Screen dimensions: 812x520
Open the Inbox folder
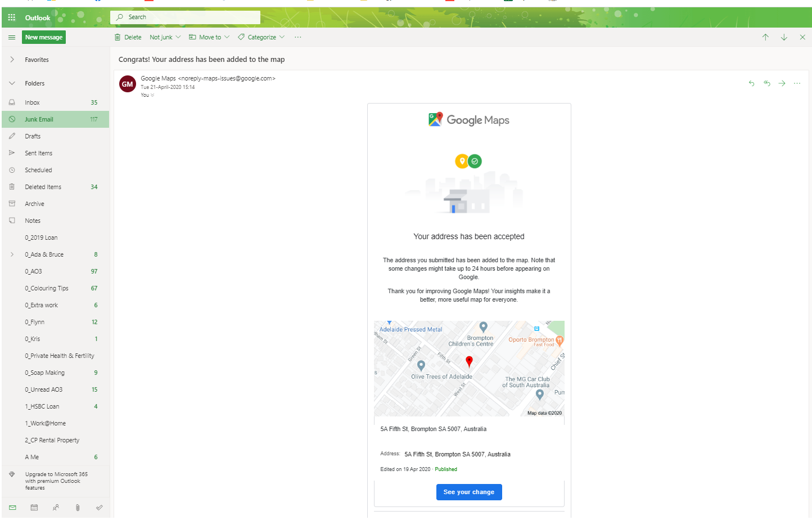point(56,102)
